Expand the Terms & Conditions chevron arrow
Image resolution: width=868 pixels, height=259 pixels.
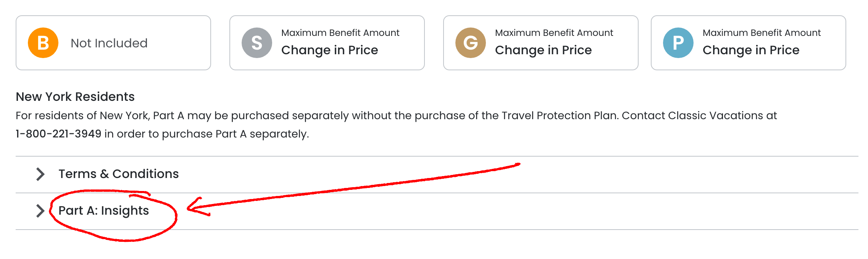pos(40,174)
